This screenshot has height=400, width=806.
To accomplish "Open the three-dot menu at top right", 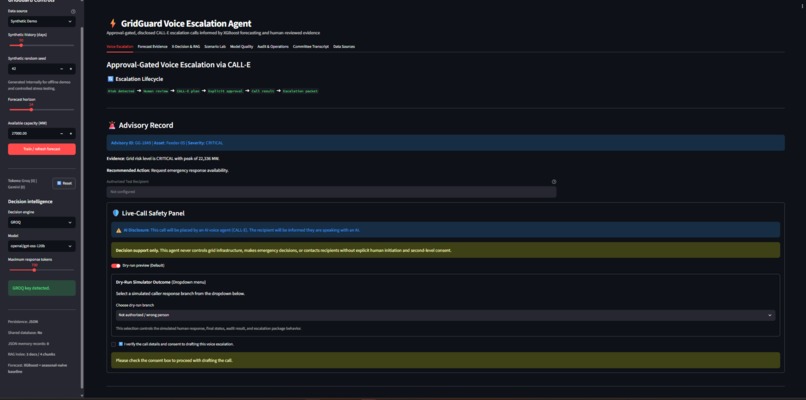I will [x=802, y=5].
